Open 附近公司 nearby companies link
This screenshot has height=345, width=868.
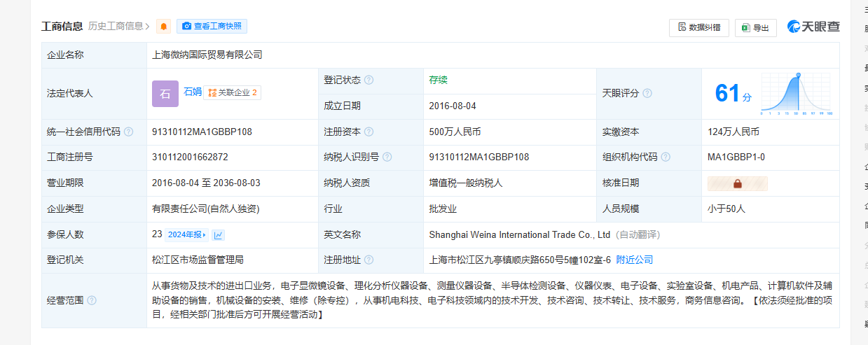[x=635, y=260]
